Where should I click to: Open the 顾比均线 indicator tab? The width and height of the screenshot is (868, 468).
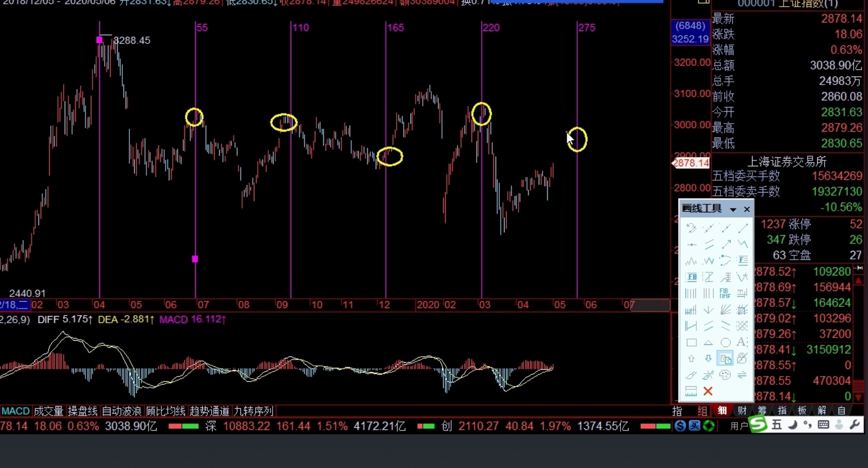coord(166,411)
